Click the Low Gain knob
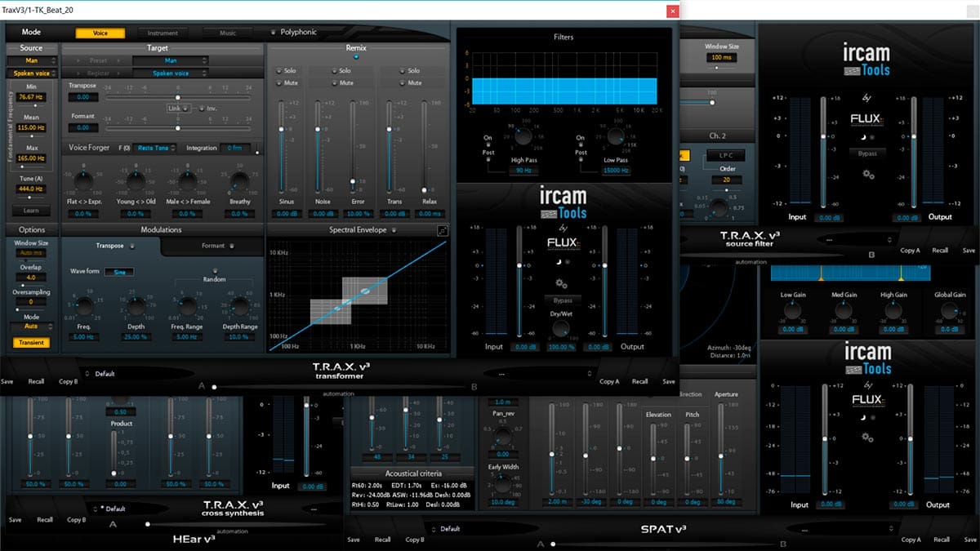 pos(791,310)
